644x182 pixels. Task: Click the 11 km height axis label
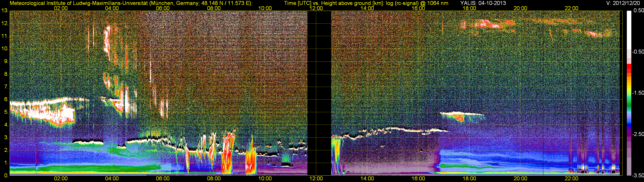pyautogui.click(x=5, y=36)
